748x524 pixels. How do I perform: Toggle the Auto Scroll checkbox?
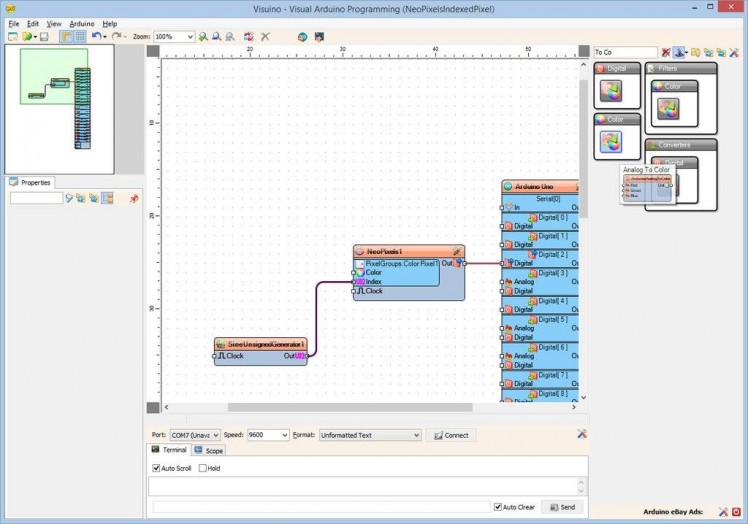157,468
